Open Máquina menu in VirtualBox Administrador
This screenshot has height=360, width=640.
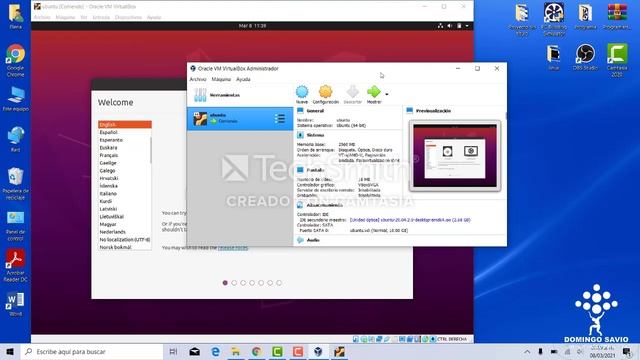(x=221, y=79)
